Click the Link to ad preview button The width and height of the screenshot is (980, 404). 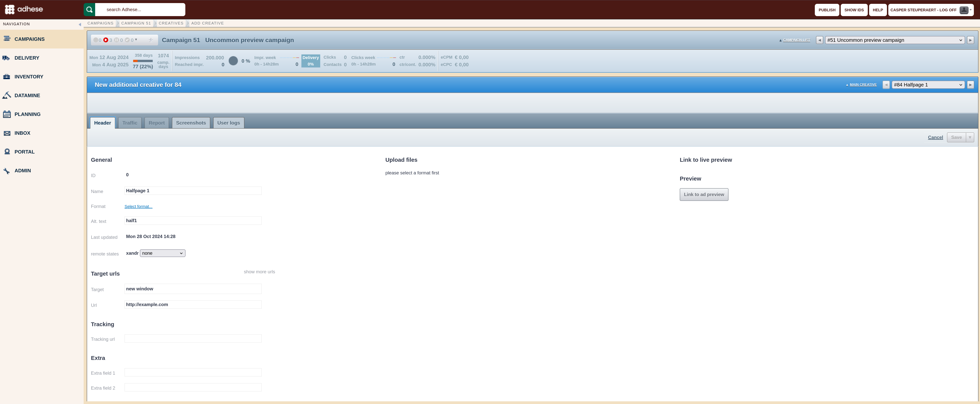tap(704, 195)
